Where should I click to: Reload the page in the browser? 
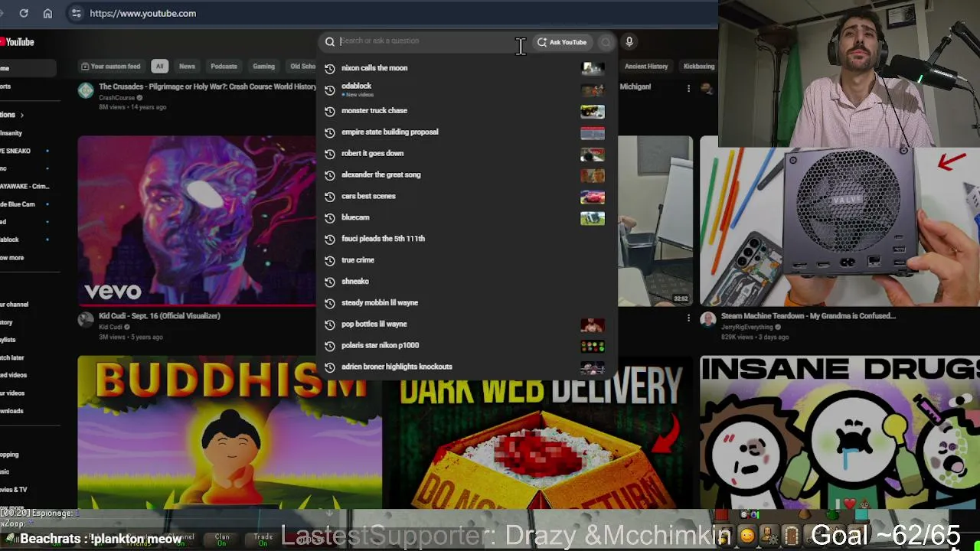[x=24, y=13]
